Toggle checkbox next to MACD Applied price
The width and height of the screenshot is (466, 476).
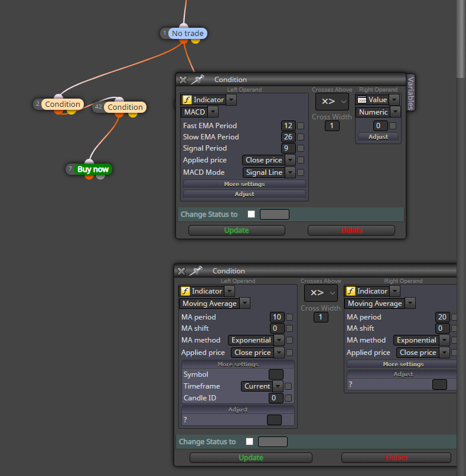click(301, 160)
